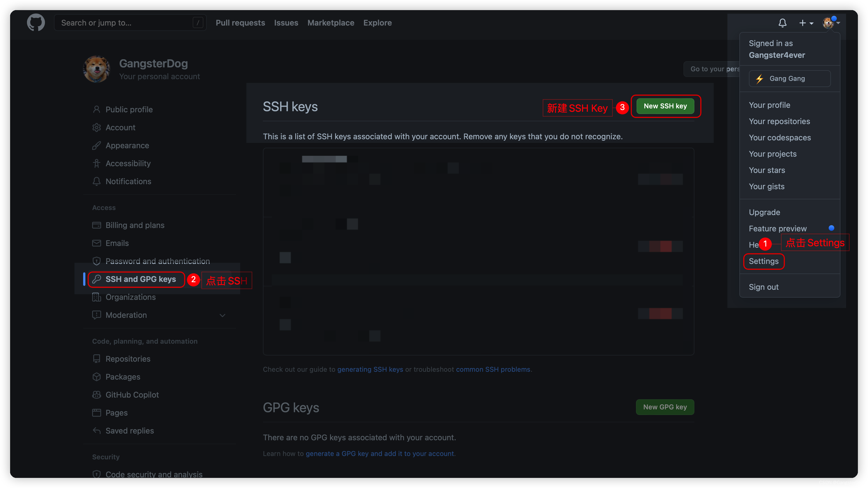Open the generating SSH keys guide link
This screenshot has height=488, width=868.
370,370
